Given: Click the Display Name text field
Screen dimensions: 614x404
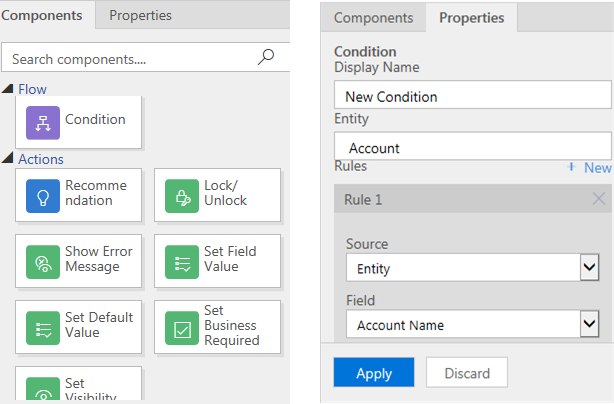Looking at the screenshot, I should coord(472,96).
